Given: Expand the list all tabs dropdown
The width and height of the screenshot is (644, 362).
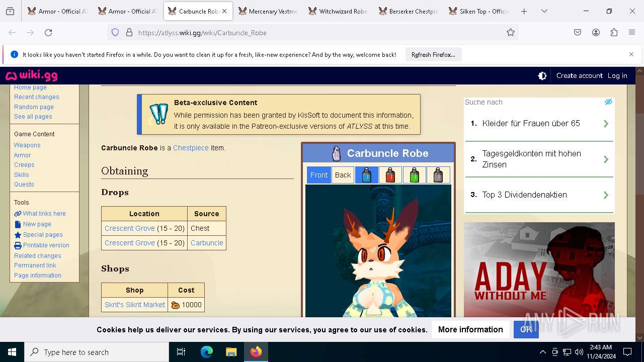Looking at the screenshot, I should 544,11.
